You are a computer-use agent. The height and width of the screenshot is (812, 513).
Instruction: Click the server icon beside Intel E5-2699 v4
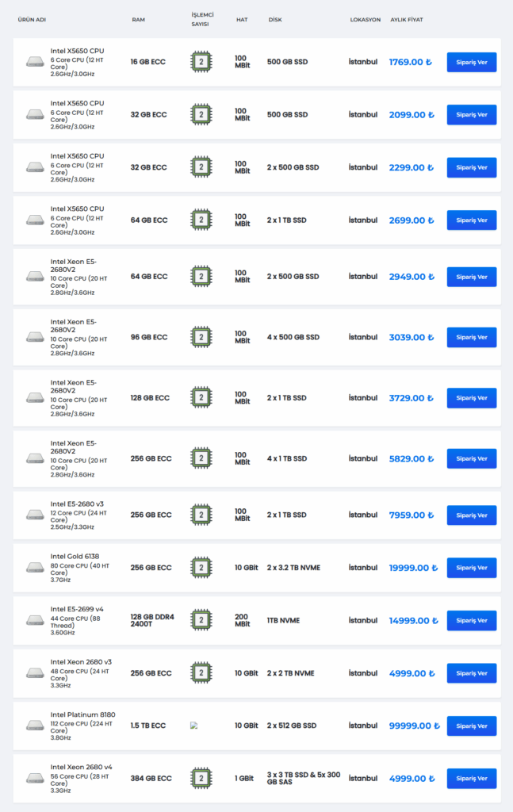(35, 621)
